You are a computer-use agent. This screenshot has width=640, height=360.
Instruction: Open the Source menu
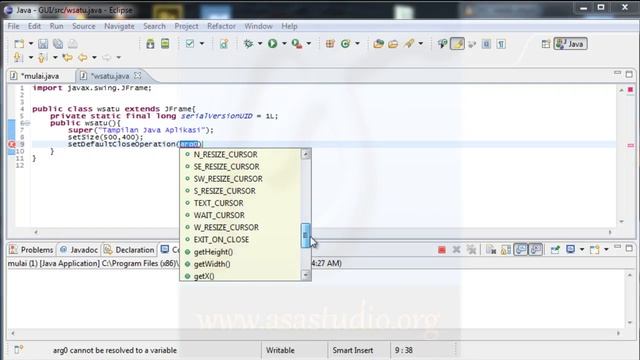tap(84, 26)
